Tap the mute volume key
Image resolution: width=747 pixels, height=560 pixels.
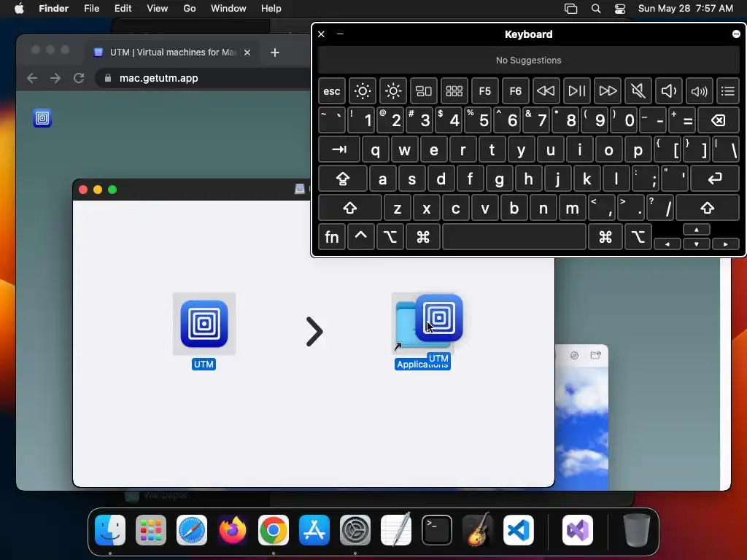[638, 91]
